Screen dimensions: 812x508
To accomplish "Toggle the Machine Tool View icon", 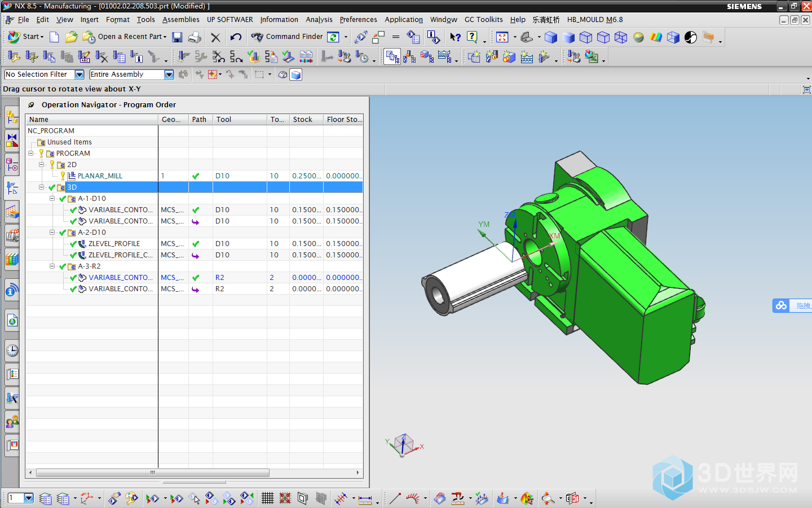I will tap(410, 56).
